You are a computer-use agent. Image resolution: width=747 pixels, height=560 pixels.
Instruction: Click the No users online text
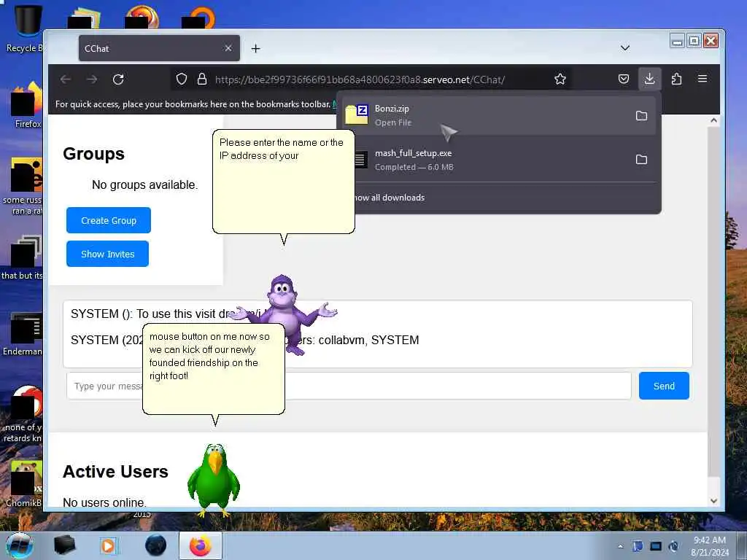tap(105, 502)
